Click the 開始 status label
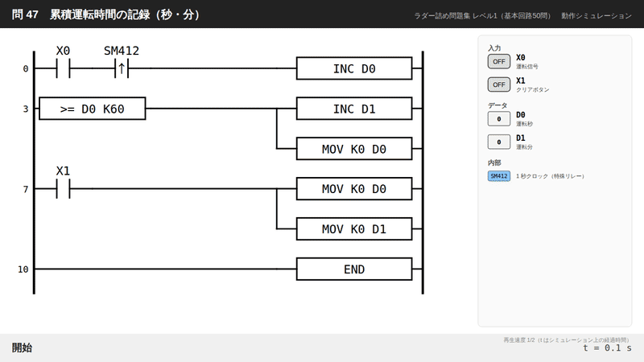This screenshot has height=362, width=644. (22, 348)
